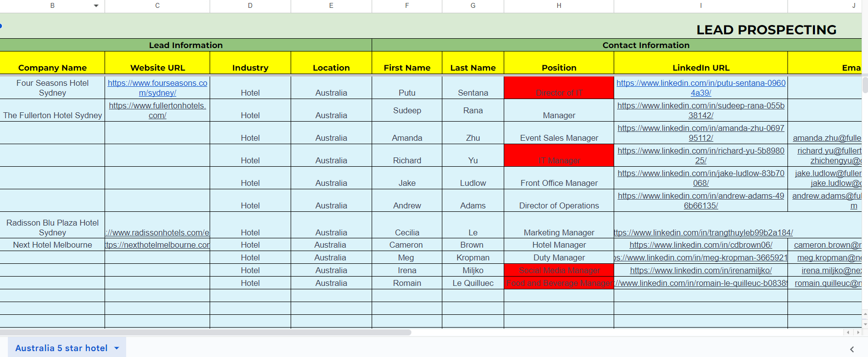
Task: Click the richard.yu email link
Action: click(x=829, y=151)
